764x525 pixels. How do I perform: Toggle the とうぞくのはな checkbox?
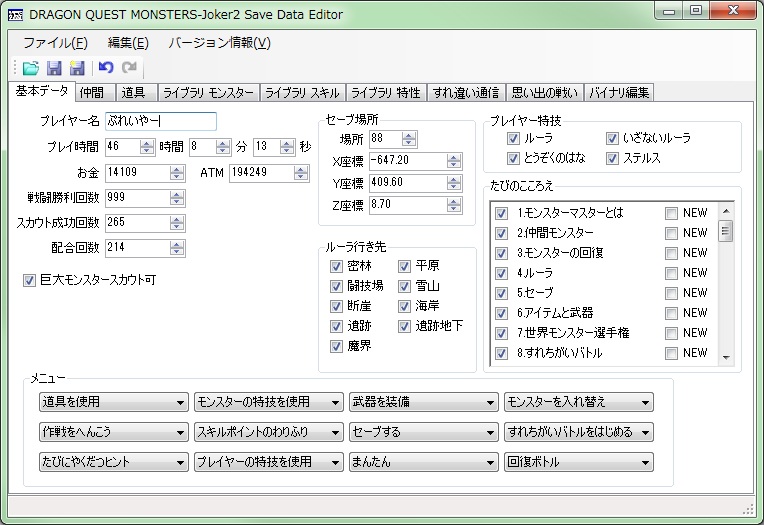pyautogui.click(x=513, y=158)
